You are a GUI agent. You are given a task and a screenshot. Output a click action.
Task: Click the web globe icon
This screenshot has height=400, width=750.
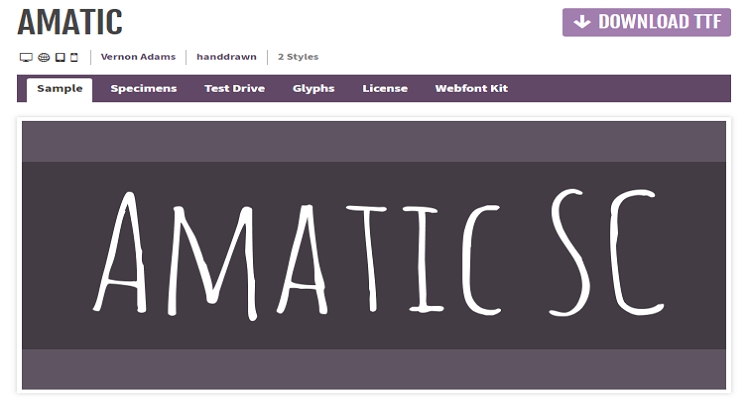pos(44,57)
